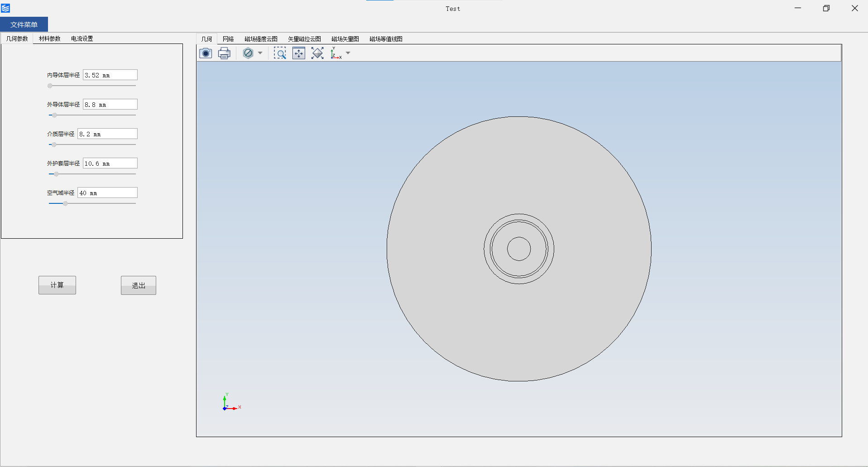Click the 空气域半径 slider handle
Screen dimensions: 868x467
(x=65, y=203)
